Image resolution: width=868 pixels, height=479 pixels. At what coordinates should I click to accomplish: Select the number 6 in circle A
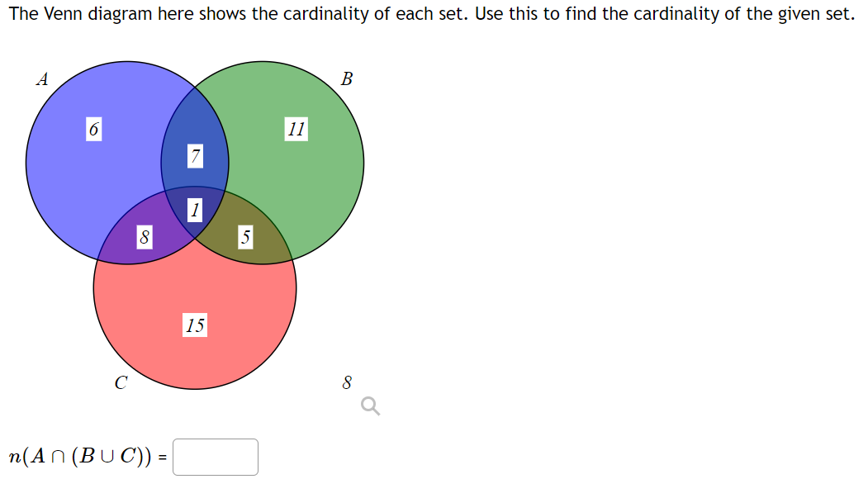pyautogui.click(x=92, y=130)
